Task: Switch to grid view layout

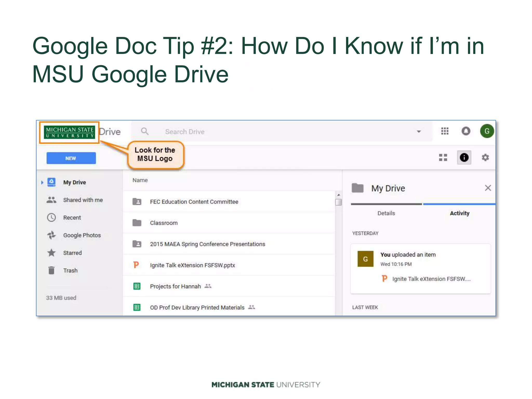Action: [x=443, y=157]
